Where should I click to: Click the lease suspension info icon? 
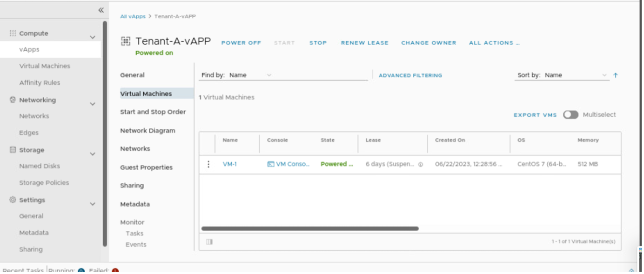tap(422, 164)
